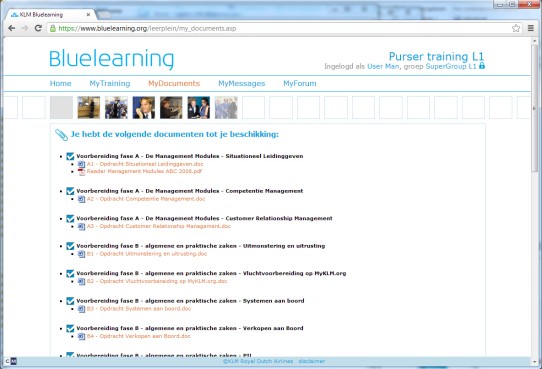Click the paperclip icon by the documents heading
The height and width of the screenshot is (369, 542).
click(x=61, y=135)
